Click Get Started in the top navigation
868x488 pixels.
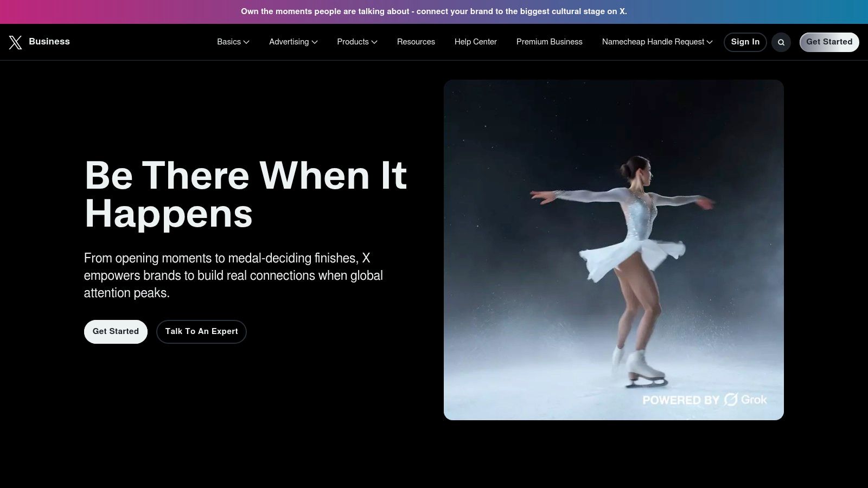828,42
